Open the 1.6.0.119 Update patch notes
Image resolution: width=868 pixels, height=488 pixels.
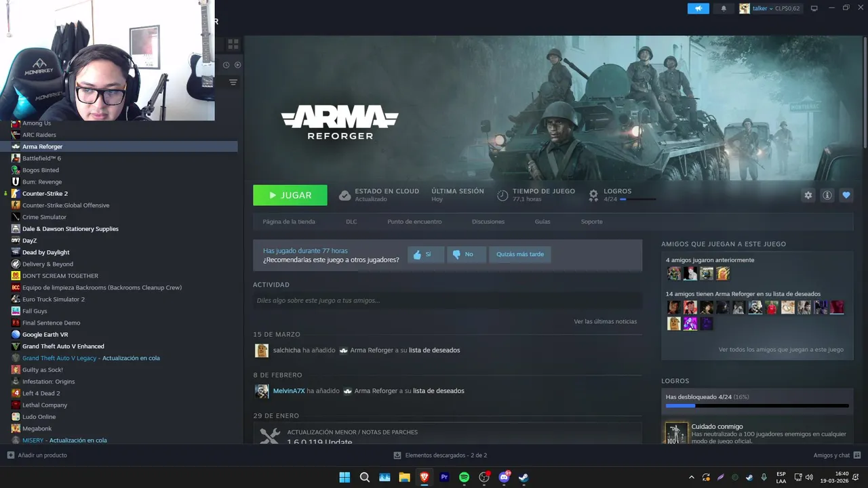click(x=319, y=442)
